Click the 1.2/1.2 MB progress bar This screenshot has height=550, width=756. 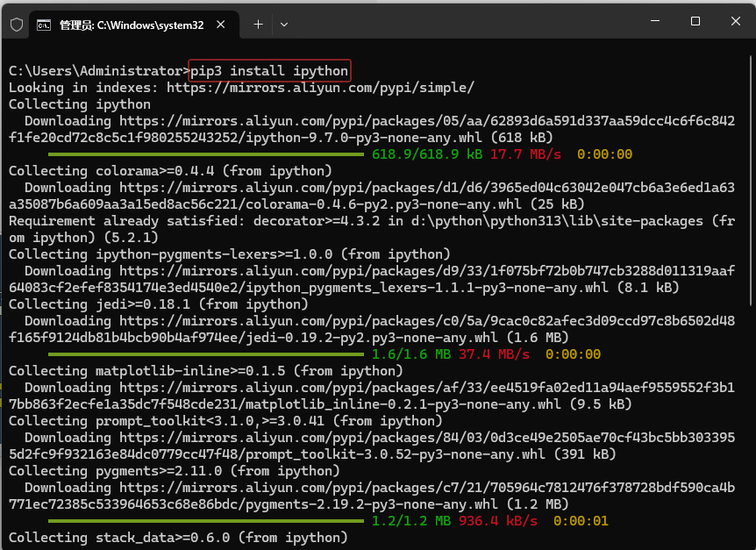pyautogui.click(x=206, y=521)
